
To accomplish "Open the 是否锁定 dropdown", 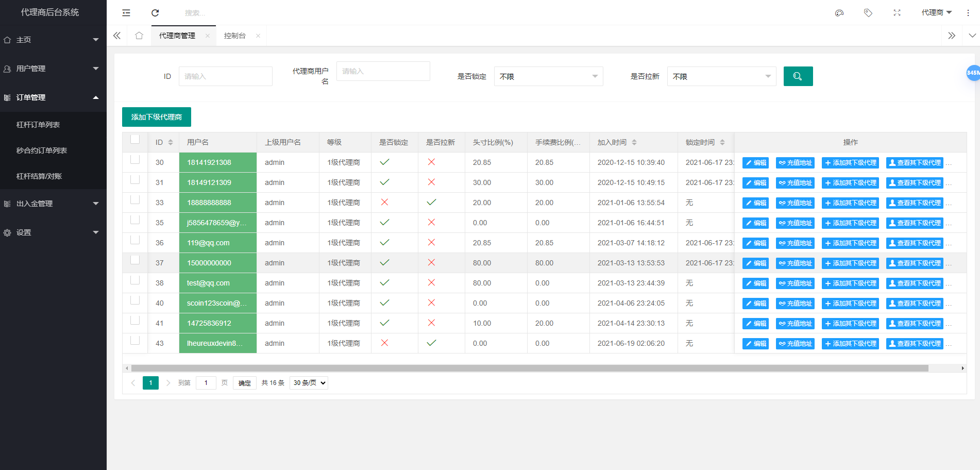I will 548,76.
